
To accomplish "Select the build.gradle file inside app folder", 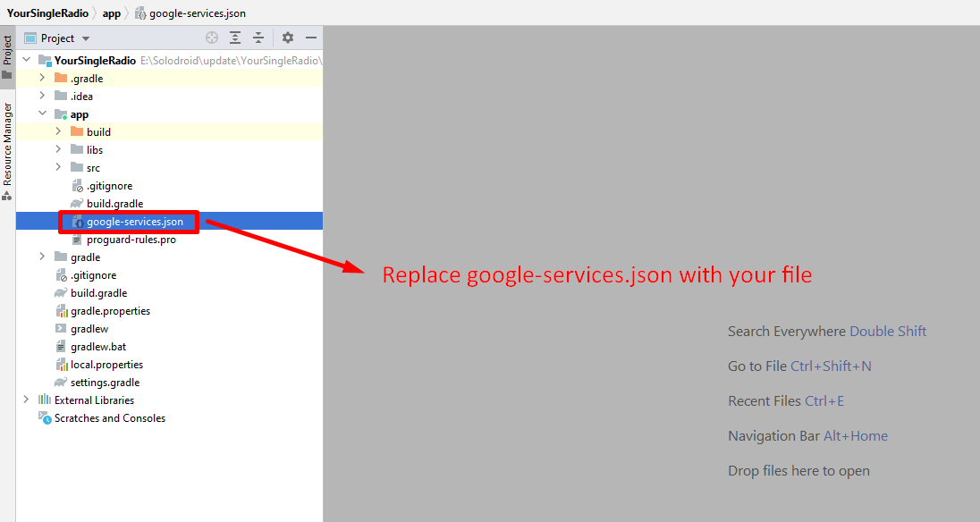I will pos(114,204).
